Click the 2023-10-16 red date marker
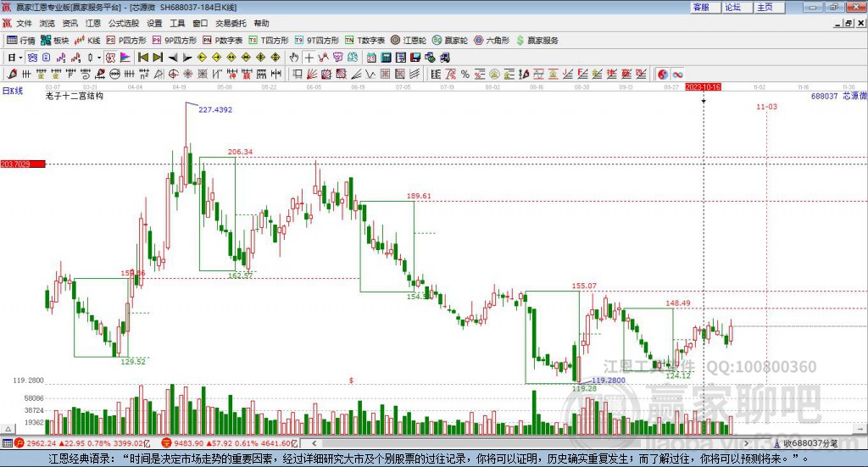The height and width of the screenshot is (467, 868). (x=703, y=86)
